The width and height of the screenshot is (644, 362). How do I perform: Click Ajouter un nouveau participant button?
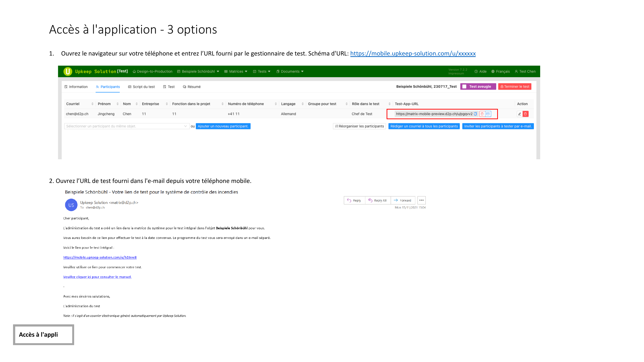(223, 126)
